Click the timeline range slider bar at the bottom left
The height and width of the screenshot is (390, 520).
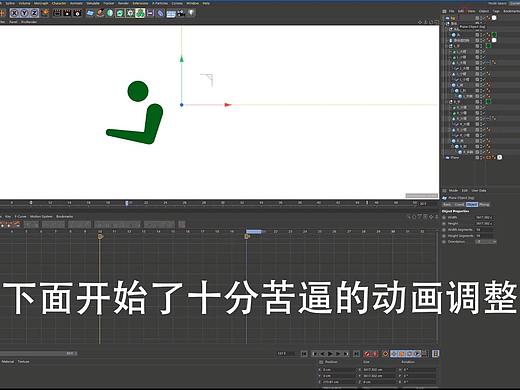38,353
